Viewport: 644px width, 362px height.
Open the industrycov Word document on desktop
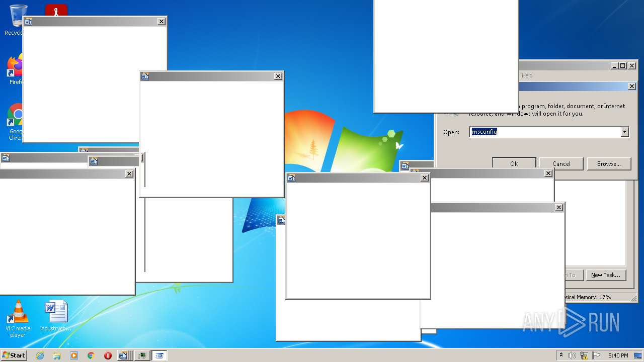[56, 316]
